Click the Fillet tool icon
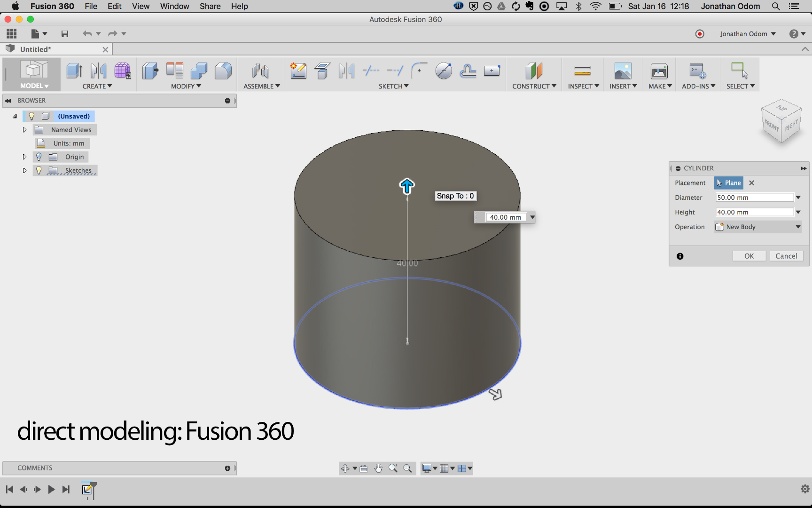This screenshot has width=812, height=508. tap(223, 71)
